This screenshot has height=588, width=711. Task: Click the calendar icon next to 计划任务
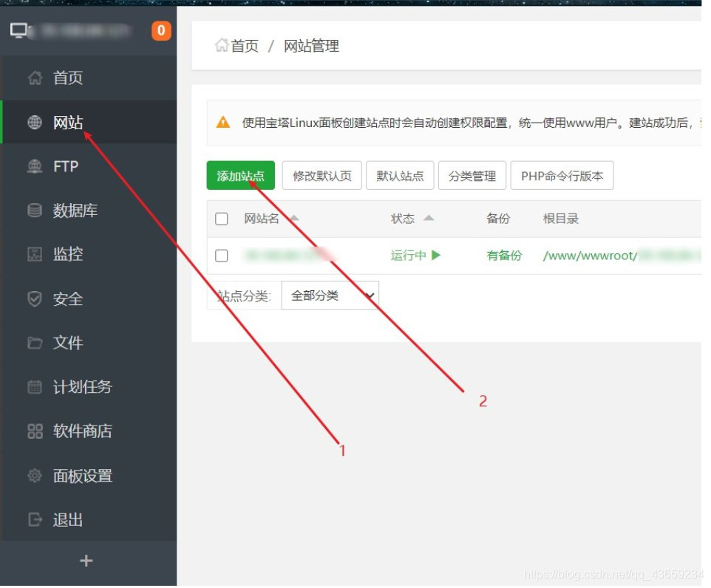[x=35, y=387]
